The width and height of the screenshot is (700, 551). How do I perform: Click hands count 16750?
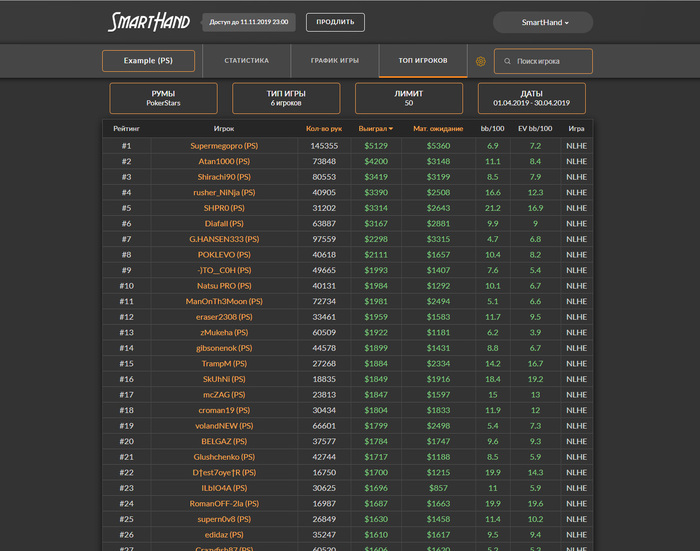pyautogui.click(x=324, y=473)
